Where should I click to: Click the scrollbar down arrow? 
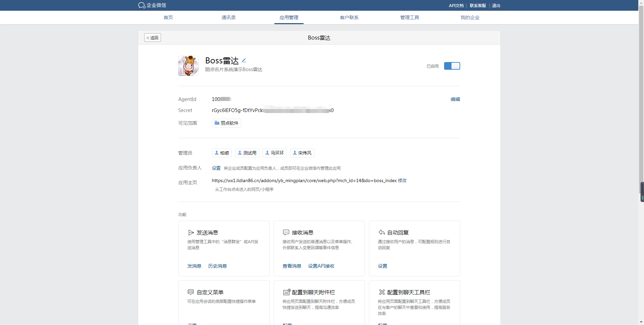(641, 322)
